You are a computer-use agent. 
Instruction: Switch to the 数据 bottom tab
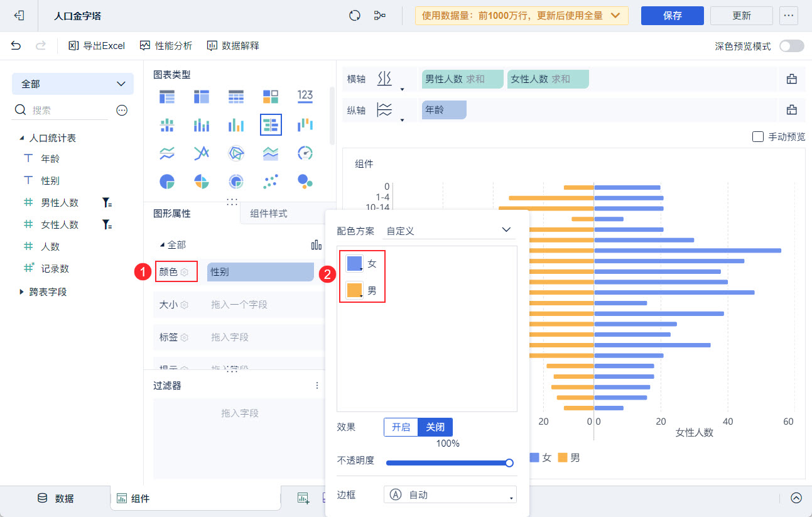tap(56, 498)
